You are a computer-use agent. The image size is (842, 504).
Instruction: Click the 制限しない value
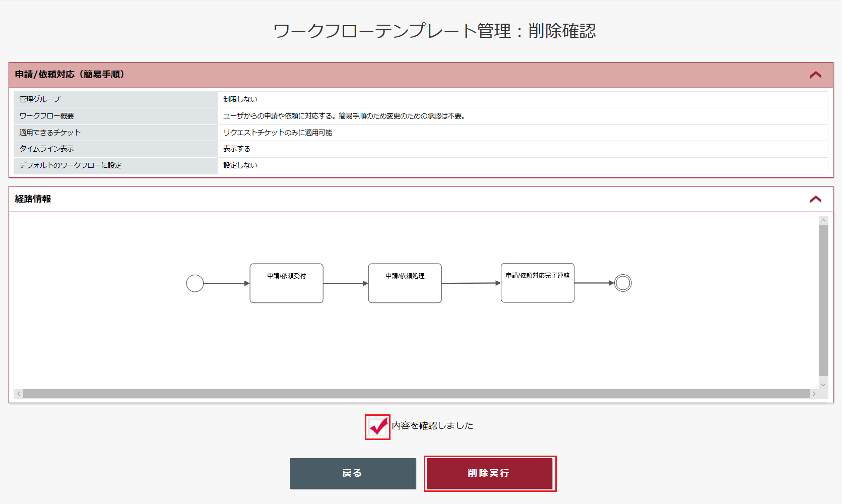(x=240, y=99)
